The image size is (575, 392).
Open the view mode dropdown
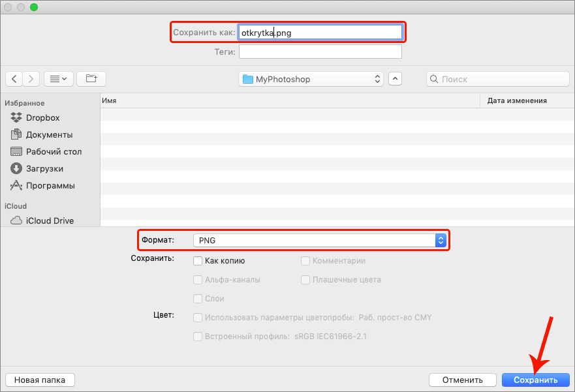tap(59, 79)
